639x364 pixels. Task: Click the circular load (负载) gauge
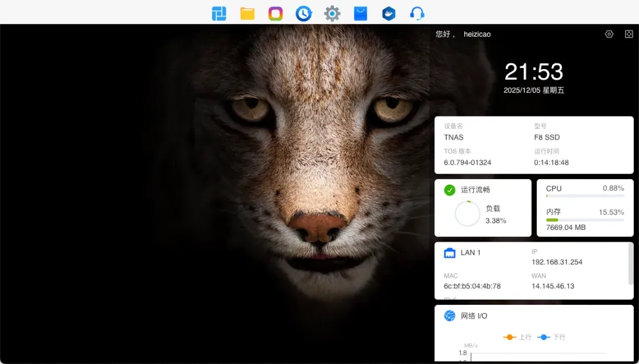click(467, 214)
